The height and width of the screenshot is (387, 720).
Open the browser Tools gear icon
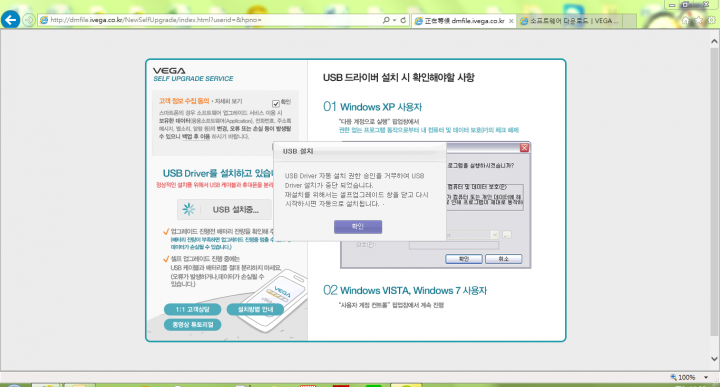coord(711,20)
